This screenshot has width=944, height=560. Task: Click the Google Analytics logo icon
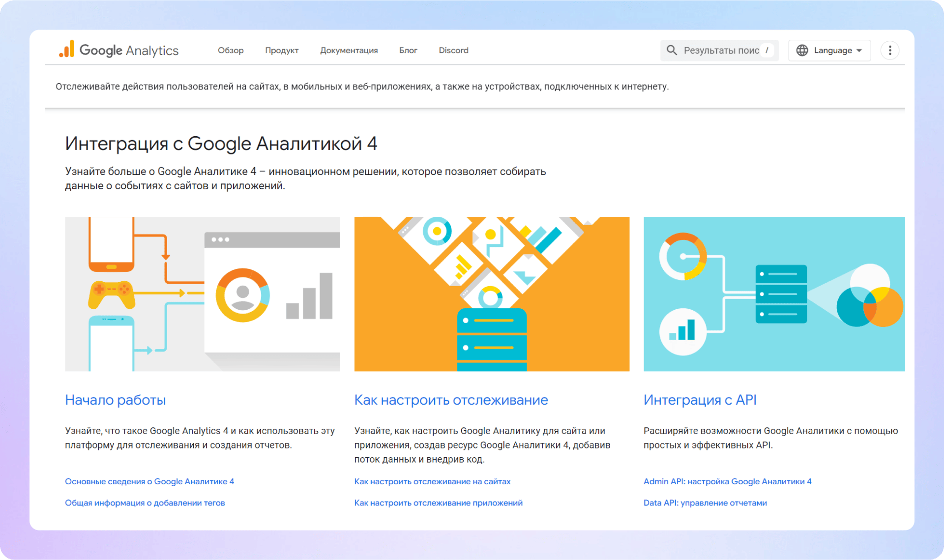pyautogui.click(x=67, y=50)
